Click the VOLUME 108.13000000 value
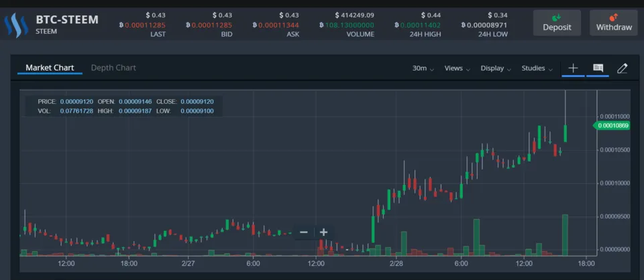 click(x=350, y=25)
